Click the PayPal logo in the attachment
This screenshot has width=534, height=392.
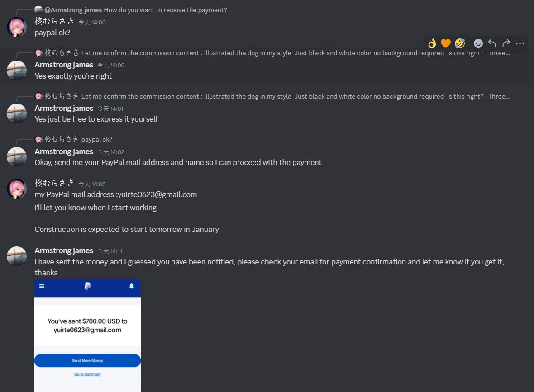[x=87, y=286]
